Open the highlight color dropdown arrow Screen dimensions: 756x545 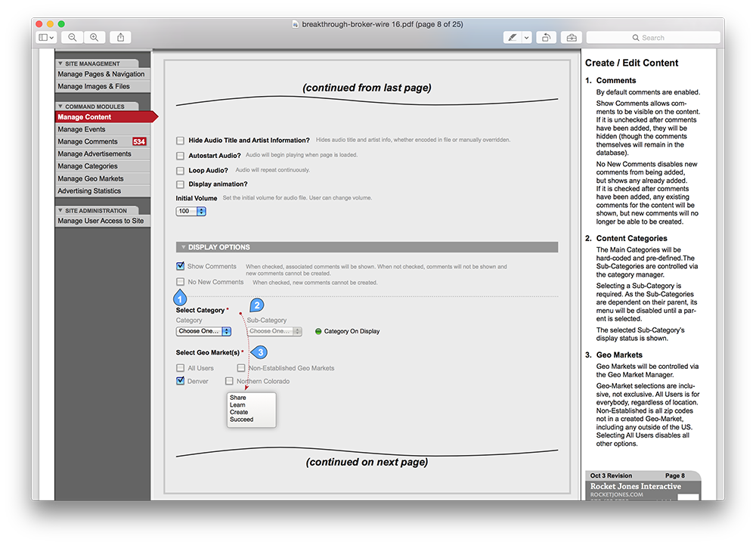(527, 37)
